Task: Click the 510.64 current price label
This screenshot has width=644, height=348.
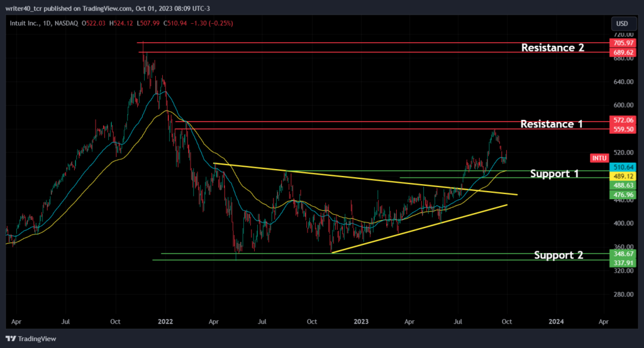Action: point(623,168)
